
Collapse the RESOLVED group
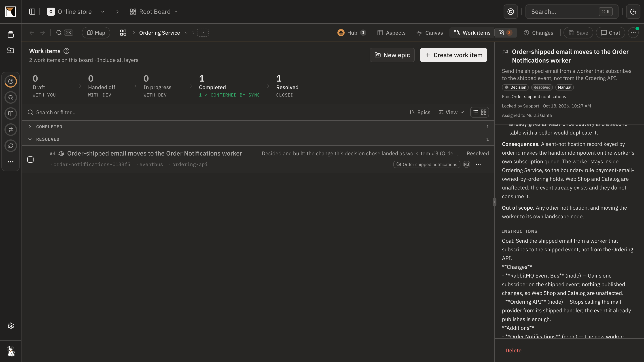point(30,139)
